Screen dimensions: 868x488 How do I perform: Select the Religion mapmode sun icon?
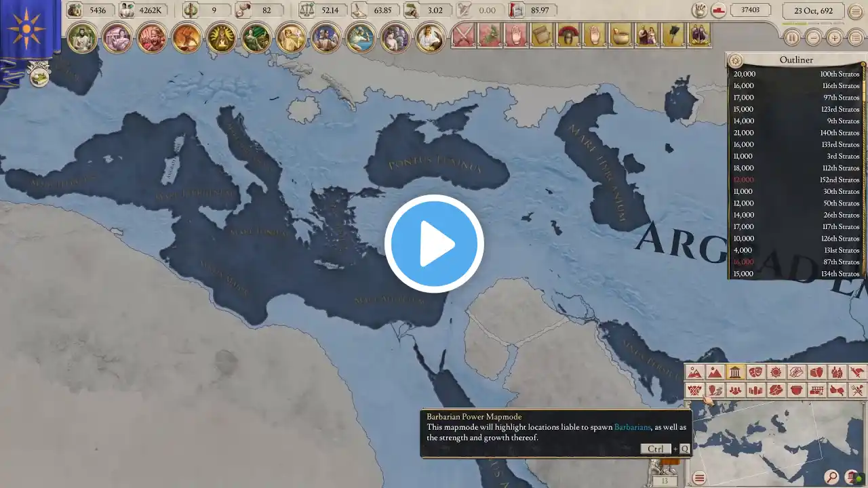[x=776, y=372]
